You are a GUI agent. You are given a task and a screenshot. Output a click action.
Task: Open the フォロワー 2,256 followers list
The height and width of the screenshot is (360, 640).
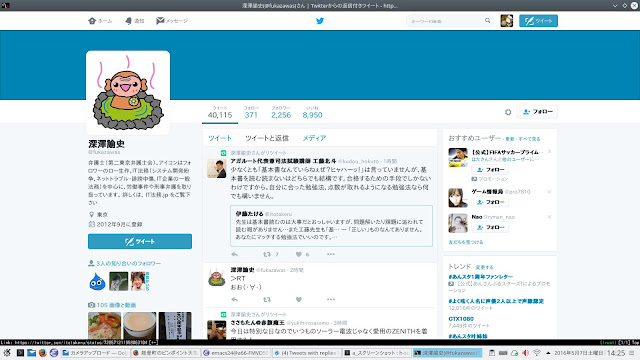pos(281,113)
